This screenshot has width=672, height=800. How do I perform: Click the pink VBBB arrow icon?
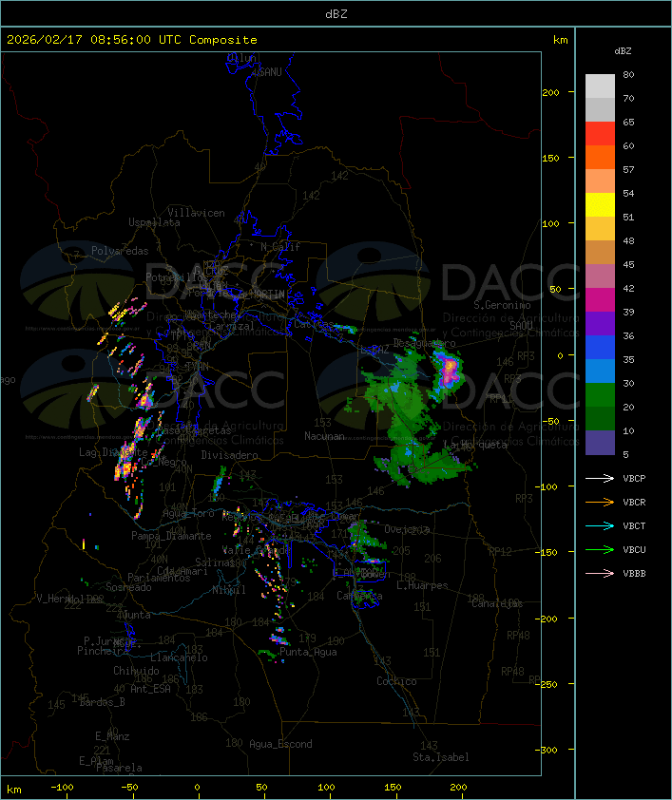pyautogui.click(x=600, y=574)
